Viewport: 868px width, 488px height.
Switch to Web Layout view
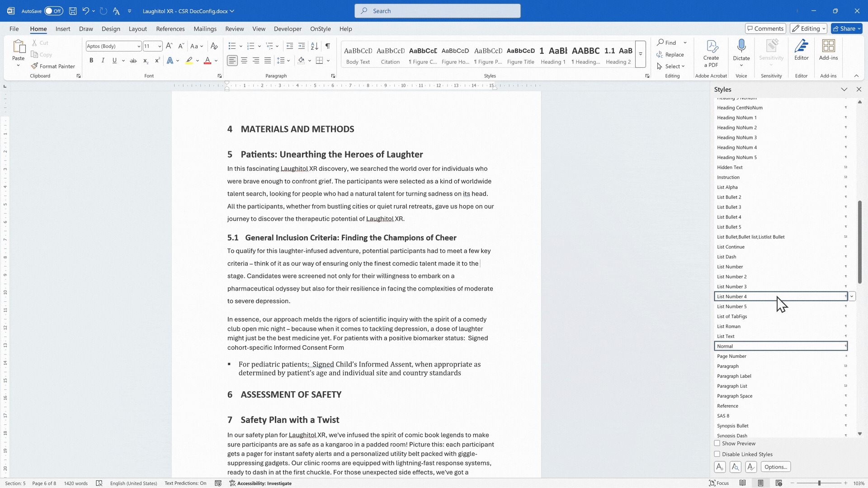pos(779,483)
